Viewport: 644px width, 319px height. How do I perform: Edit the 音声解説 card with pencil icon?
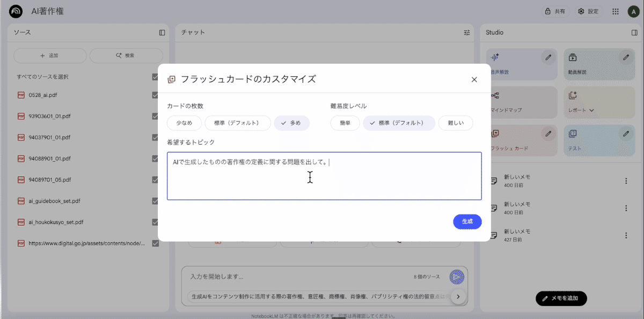tap(548, 56)
